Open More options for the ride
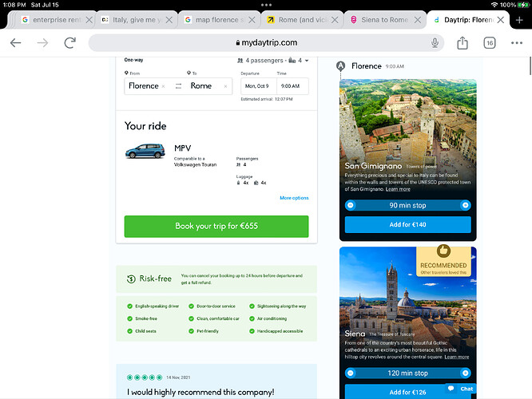 294,198
